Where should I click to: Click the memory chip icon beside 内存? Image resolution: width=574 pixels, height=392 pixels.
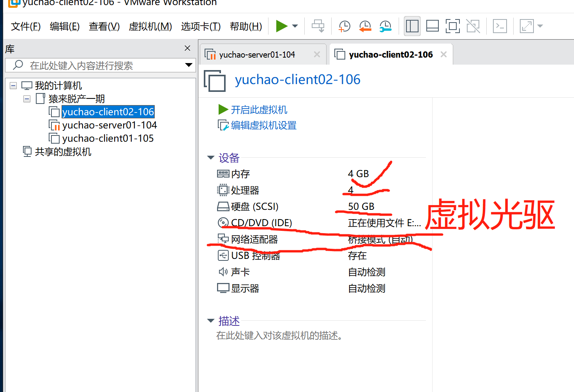[x=223, y=174]
